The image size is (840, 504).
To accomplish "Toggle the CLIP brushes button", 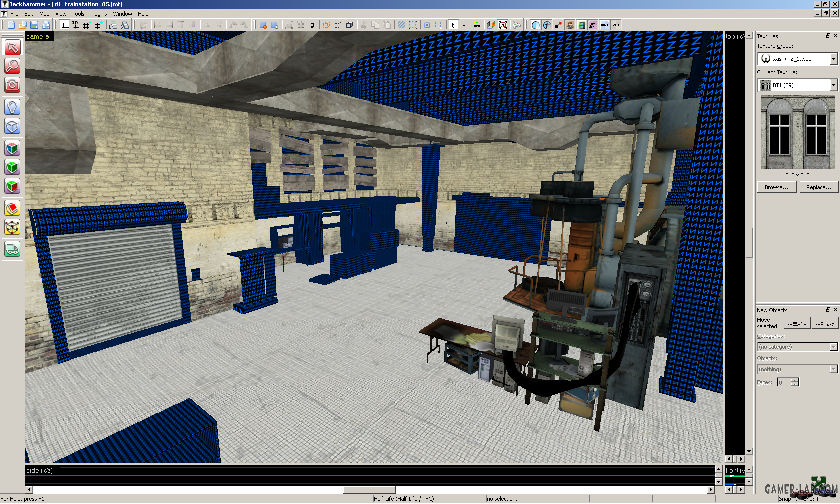I will (x=616, y=25).
